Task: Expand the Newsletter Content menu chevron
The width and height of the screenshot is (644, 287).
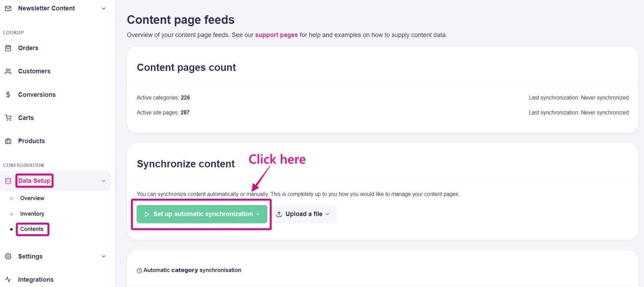Action: point(103,8)
